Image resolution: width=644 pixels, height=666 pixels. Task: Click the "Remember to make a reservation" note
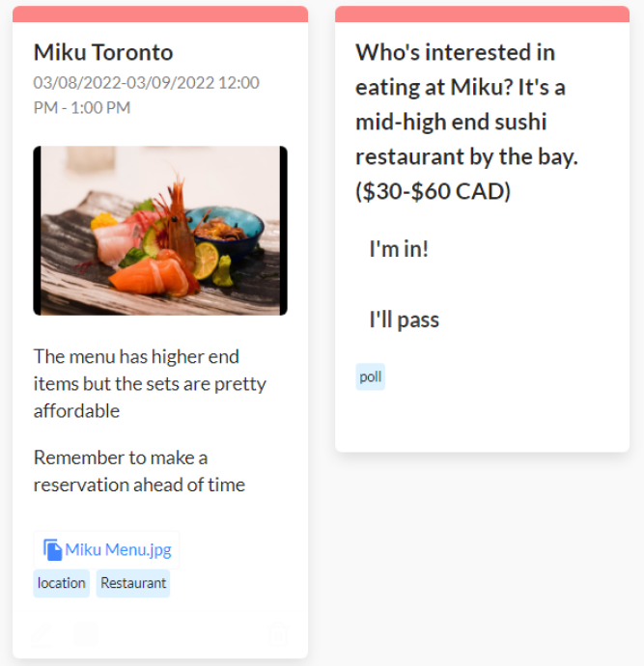[x=139, y=471]
